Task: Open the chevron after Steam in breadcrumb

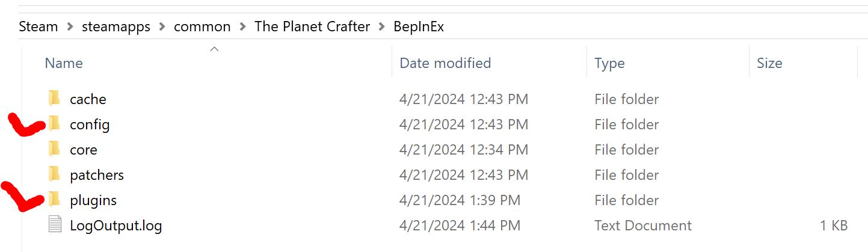Action: click(x=70, y=27)
